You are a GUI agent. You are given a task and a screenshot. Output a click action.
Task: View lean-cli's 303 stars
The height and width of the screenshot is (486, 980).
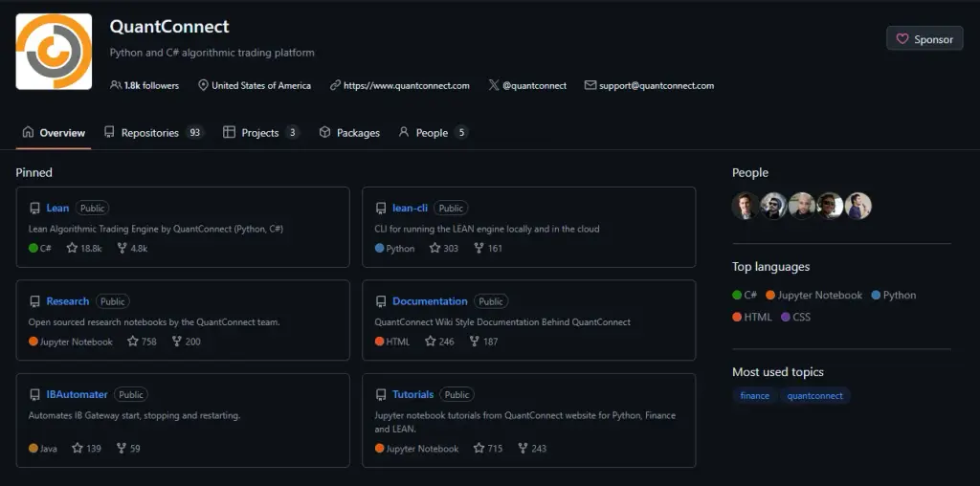point(444,248)
